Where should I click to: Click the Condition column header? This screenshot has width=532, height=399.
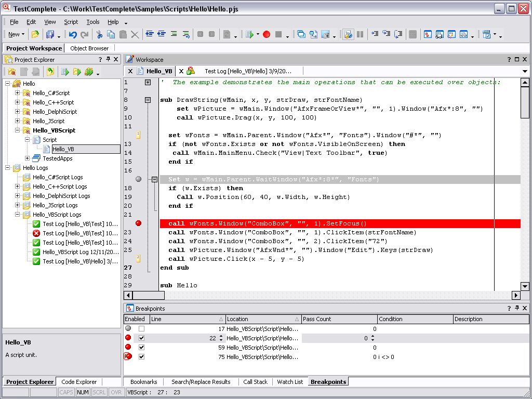[415, 319]
